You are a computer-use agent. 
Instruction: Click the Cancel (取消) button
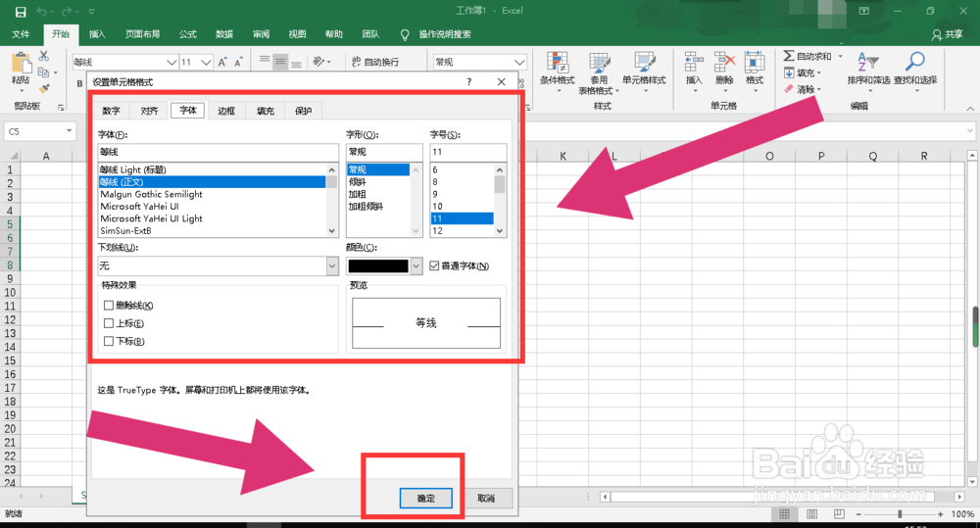point(486,498)
